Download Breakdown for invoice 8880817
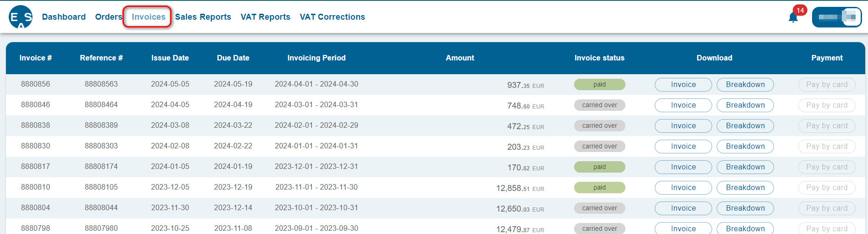868x234 pixels. (x=745, y=167)
